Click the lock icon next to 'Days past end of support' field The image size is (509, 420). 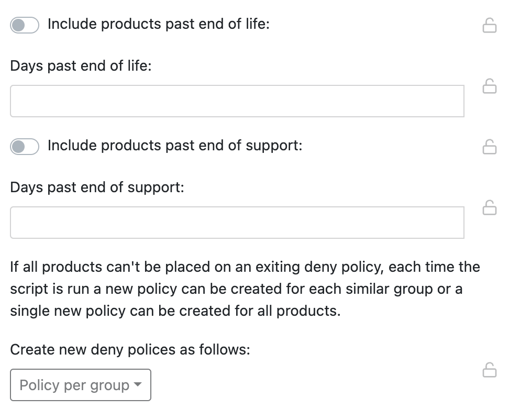tap(490, 208)
